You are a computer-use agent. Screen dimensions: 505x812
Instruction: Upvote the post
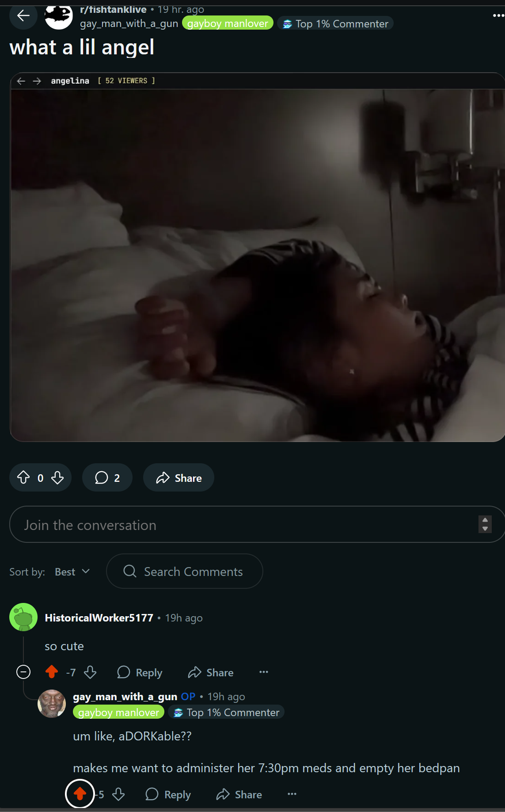pos(23,477)
